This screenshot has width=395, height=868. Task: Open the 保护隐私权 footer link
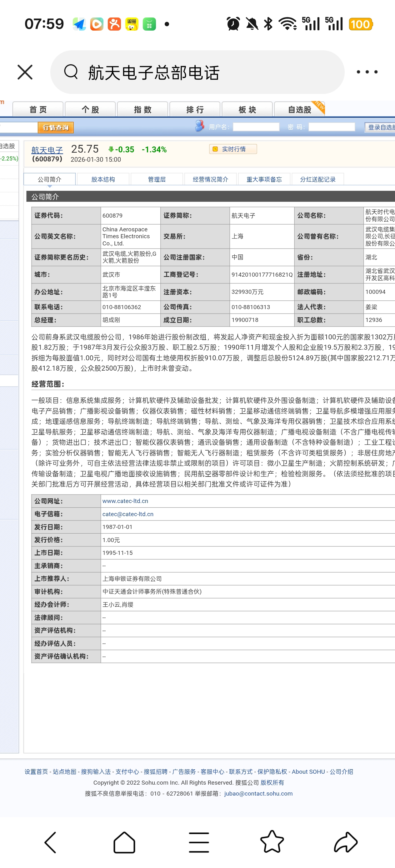tap(272, 772)
